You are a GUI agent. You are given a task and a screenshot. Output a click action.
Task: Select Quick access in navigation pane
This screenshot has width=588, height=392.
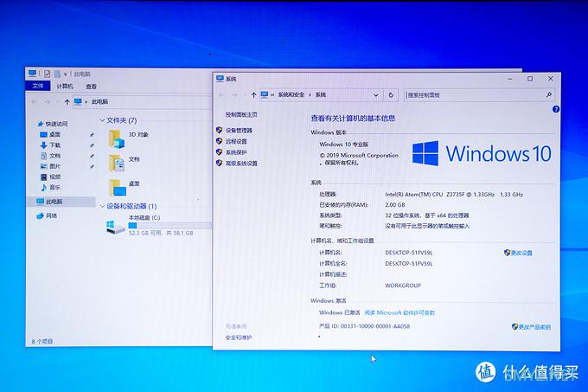coord(56,124)
